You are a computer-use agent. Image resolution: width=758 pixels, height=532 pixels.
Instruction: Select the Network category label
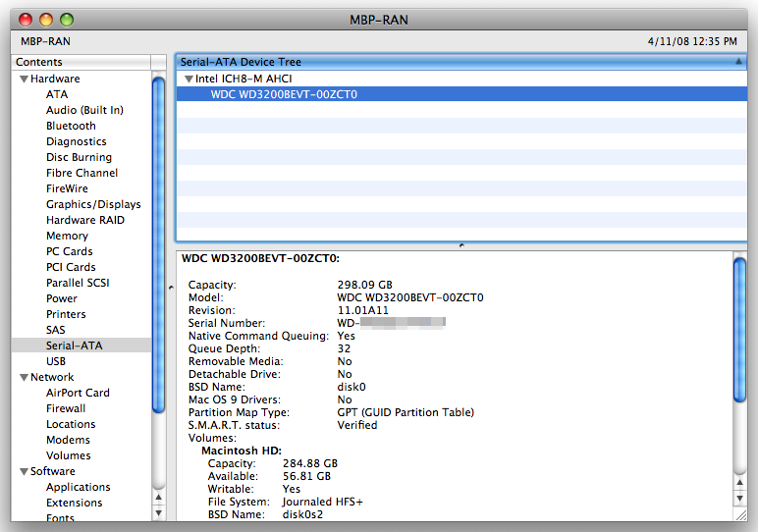[52, 377]
